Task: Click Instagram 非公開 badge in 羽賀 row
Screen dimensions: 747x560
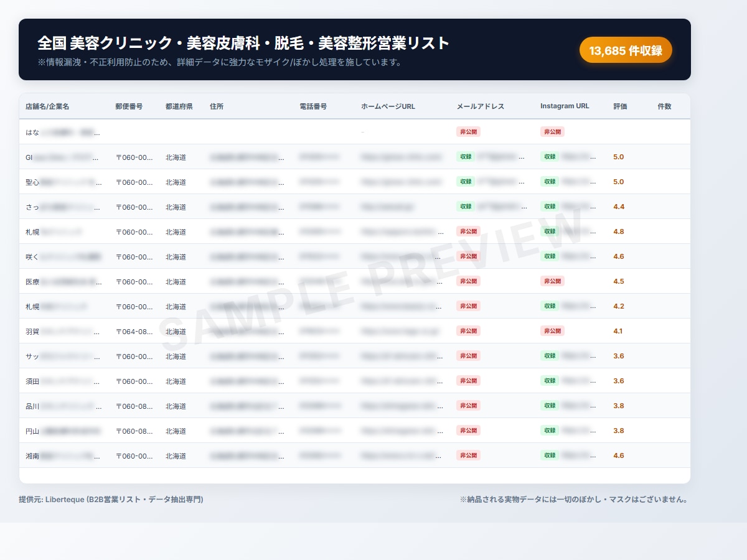Action: 553,331
